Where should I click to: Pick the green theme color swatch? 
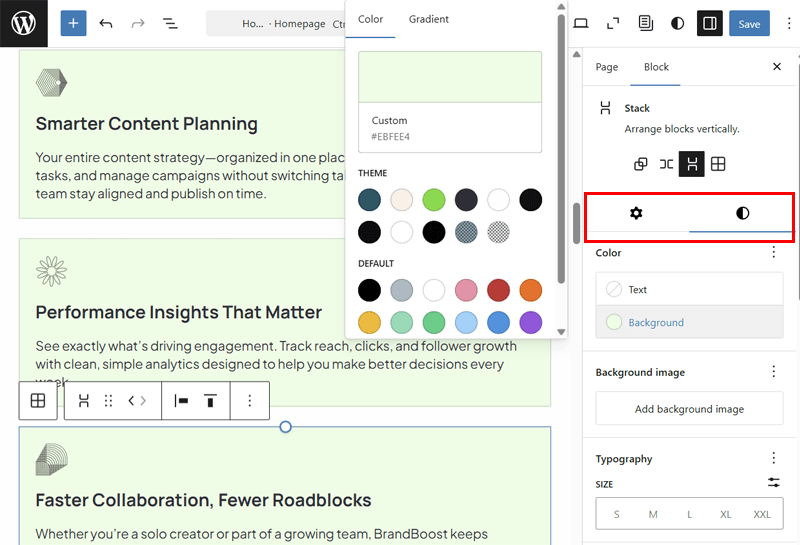pyautogui.click(x=434, y=200)
